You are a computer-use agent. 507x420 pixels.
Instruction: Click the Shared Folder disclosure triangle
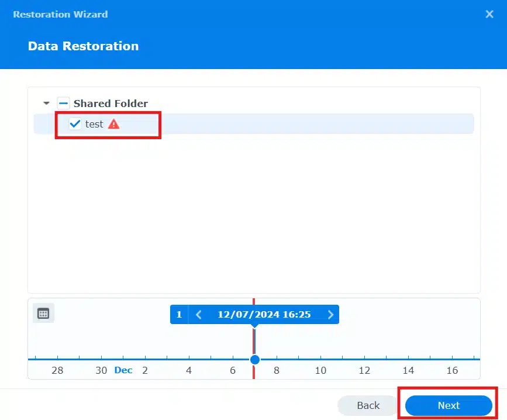tap(46, 102)
